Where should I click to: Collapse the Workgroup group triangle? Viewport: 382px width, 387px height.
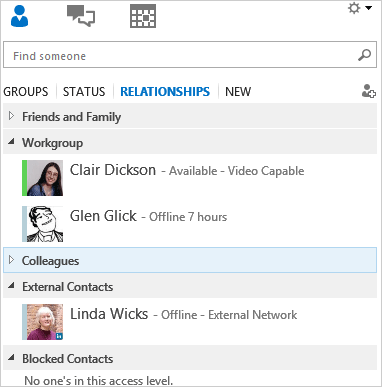[11, 141]
